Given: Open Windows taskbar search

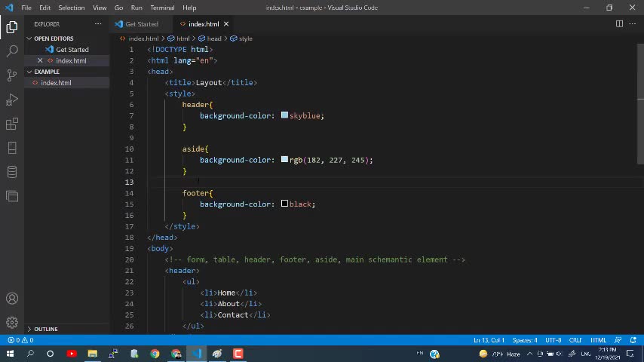Looking at the screenshot, I should click(30, 354).
